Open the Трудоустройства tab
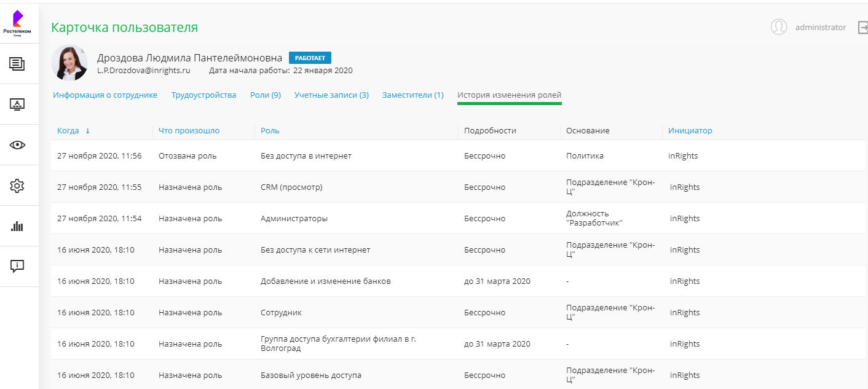Screen dimensions: 868x389 pyautogui.click(x=203, y=95)
